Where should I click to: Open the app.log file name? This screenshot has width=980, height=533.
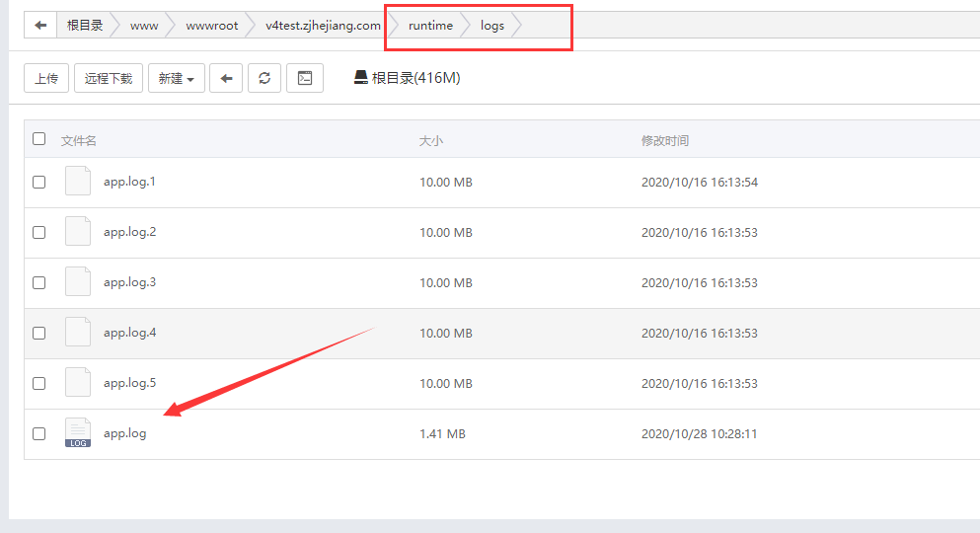124,433
